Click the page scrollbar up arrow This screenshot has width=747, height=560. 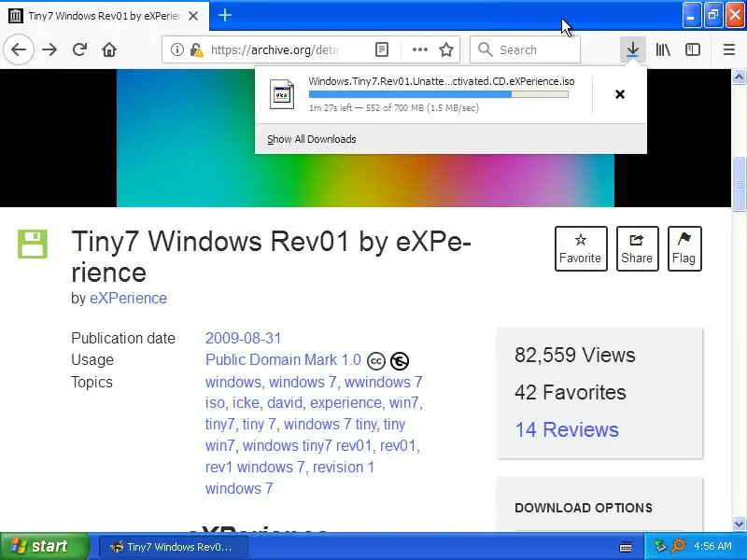pos(739,77)
